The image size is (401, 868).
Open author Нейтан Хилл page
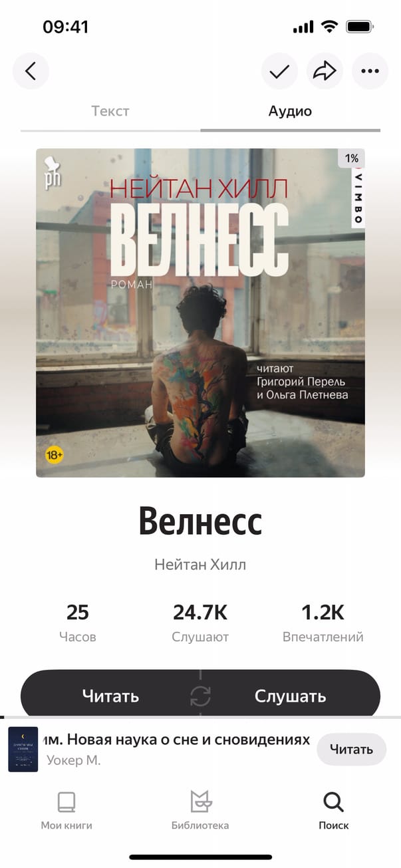tap(200, 565)
